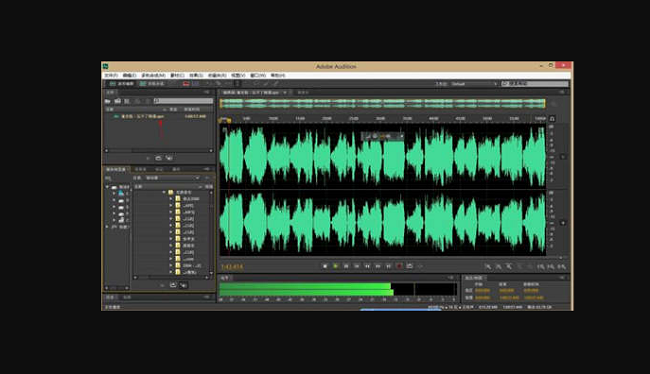Select the Media Browser tab
650x374 pixels.
[116, 169]
